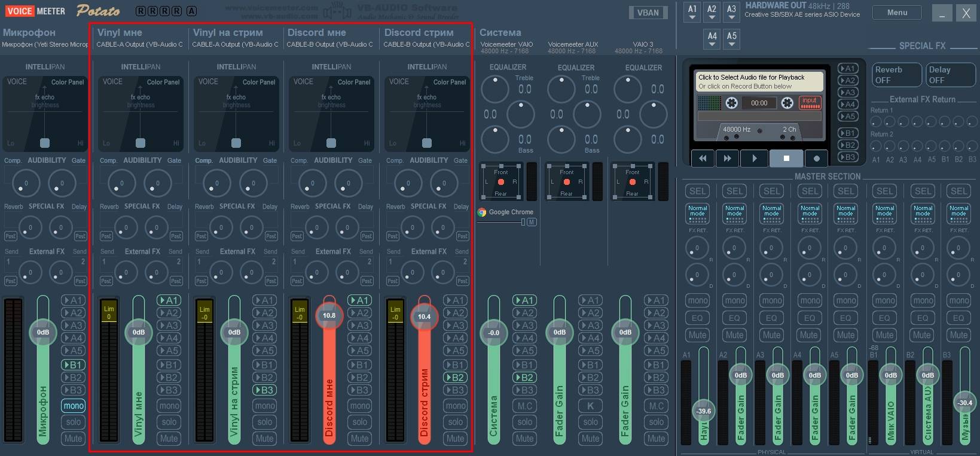Click the Comp. knob on Микрофон strip

(x=26, y=183)
